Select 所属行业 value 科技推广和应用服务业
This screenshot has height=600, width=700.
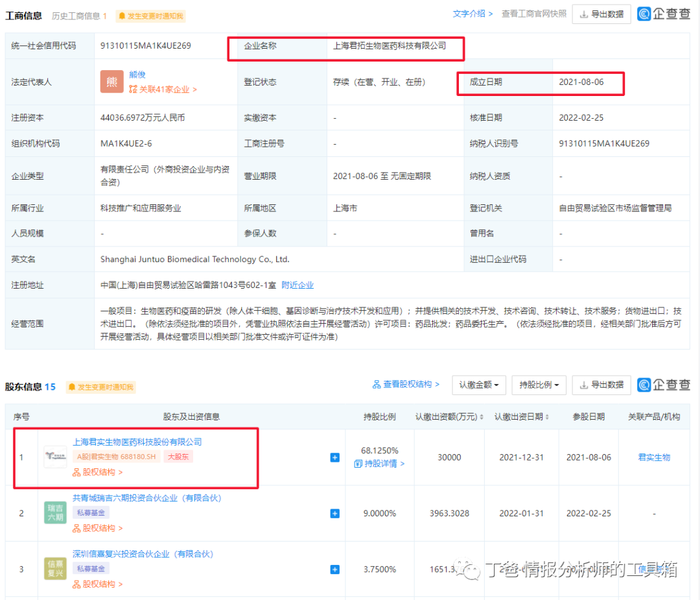pos(141,208)
